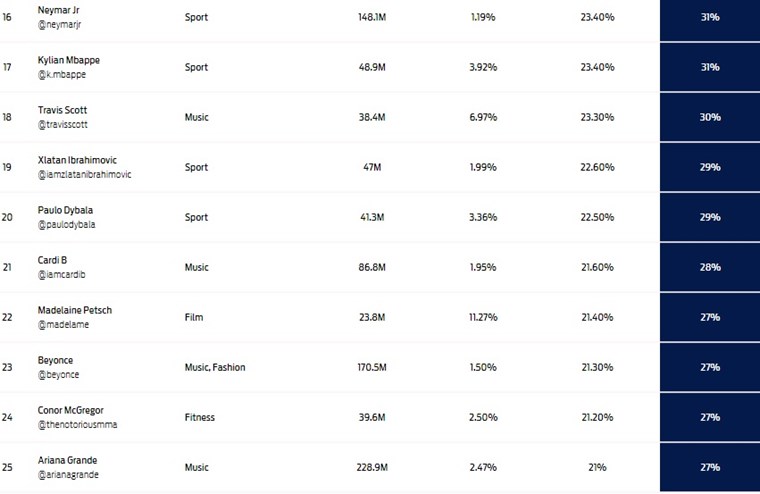Screen dimensions: 760x494
Task: Click the Film category cell
Action: (195, 317)
